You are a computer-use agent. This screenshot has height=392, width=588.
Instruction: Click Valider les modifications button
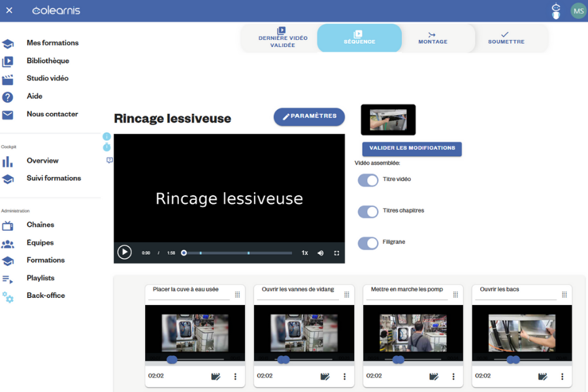[412, 148]
